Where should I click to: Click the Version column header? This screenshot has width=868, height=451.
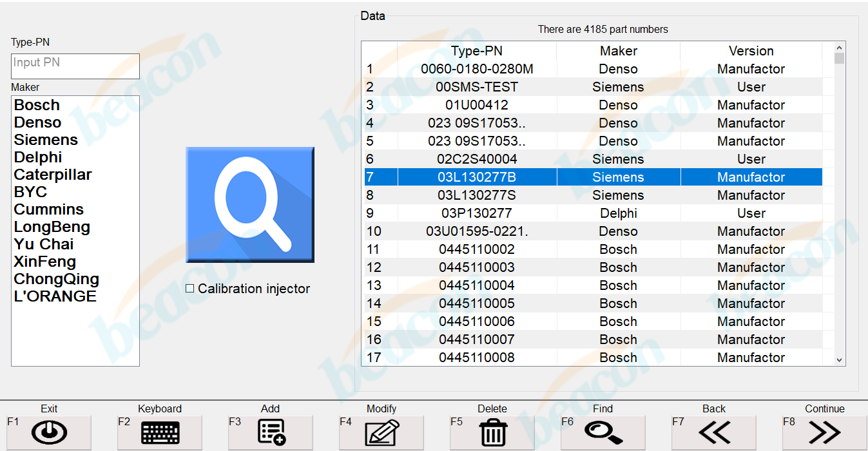coord(751,51)
